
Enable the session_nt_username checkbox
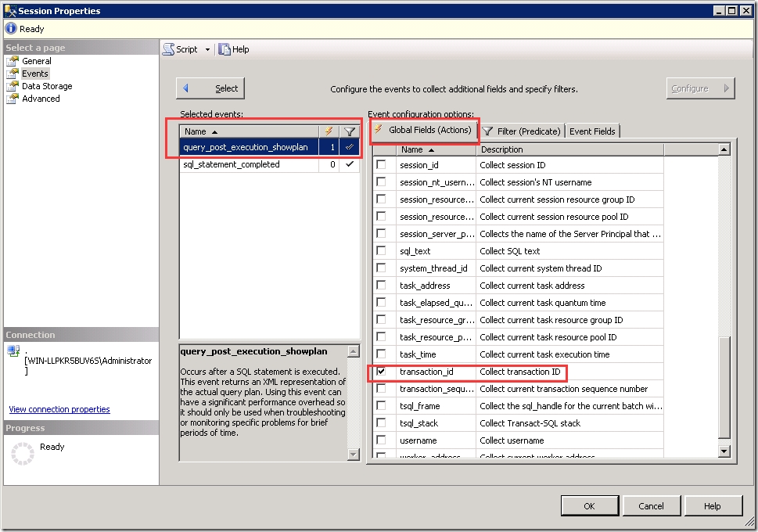381,182
